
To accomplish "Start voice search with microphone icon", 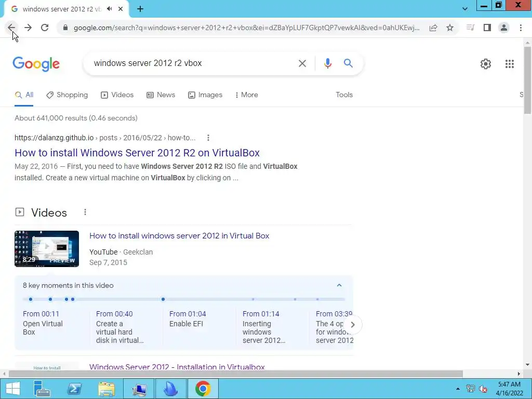I will 327,63.
